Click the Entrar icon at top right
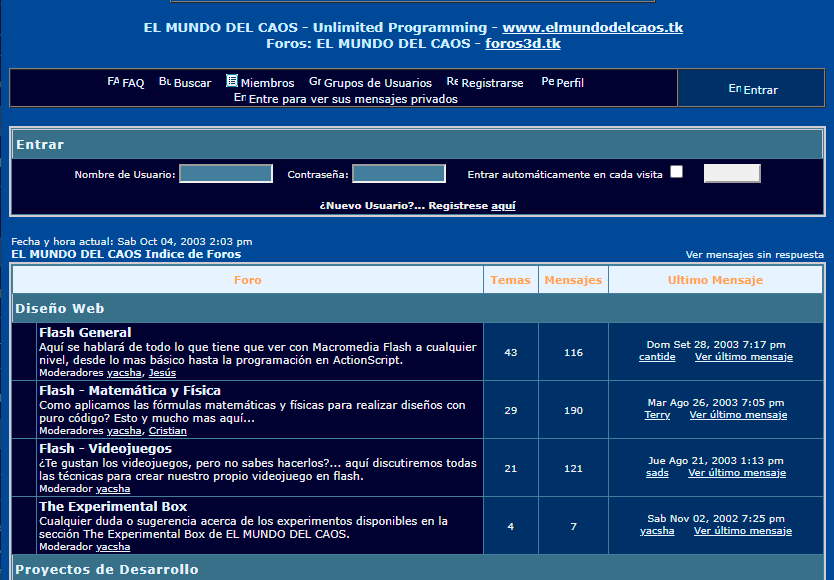 tap(735, 89)
